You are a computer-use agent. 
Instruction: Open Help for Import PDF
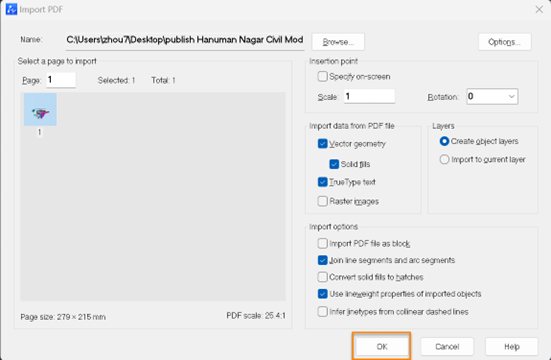(512, 347)
